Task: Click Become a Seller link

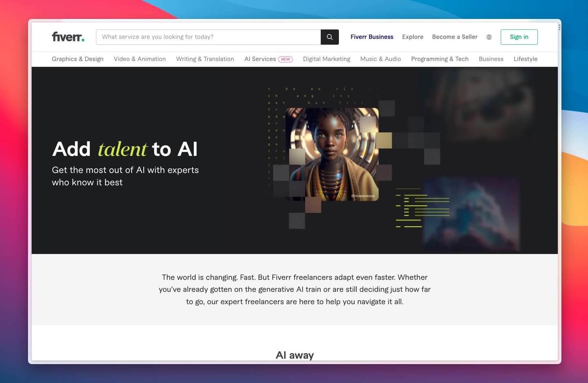Action: [x=455, y=37]
